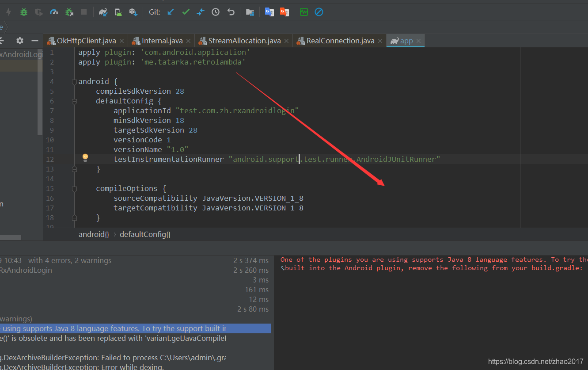Close the StreamAllocation.java tab
Image resolution: width=588 pixels, height=370 pixels.
click(x=287, y=41)
